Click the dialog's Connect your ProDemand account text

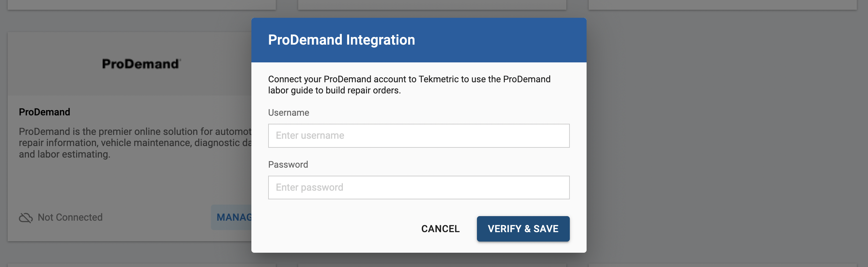click(409, 85)
